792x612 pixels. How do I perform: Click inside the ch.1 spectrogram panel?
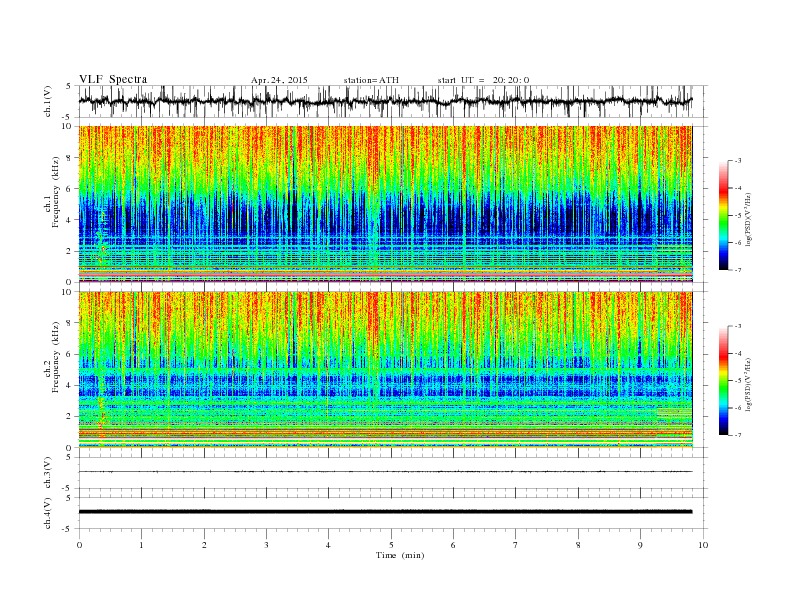(385, 204)
